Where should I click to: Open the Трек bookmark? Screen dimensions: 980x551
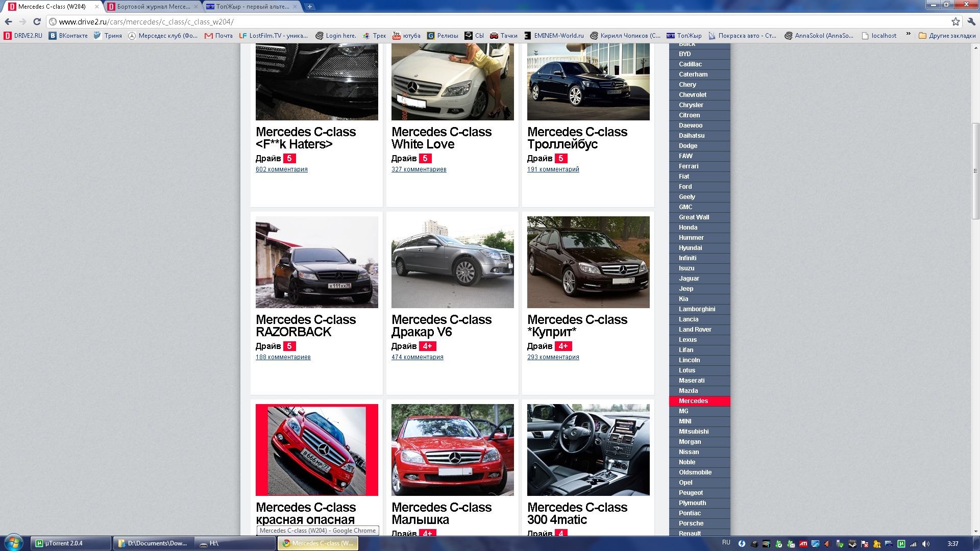click(375, 36)
